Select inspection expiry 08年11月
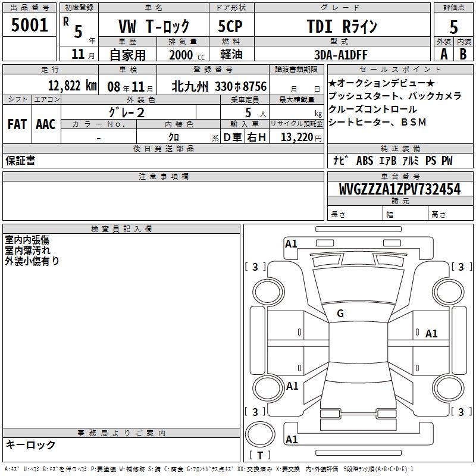 (130, 87)
